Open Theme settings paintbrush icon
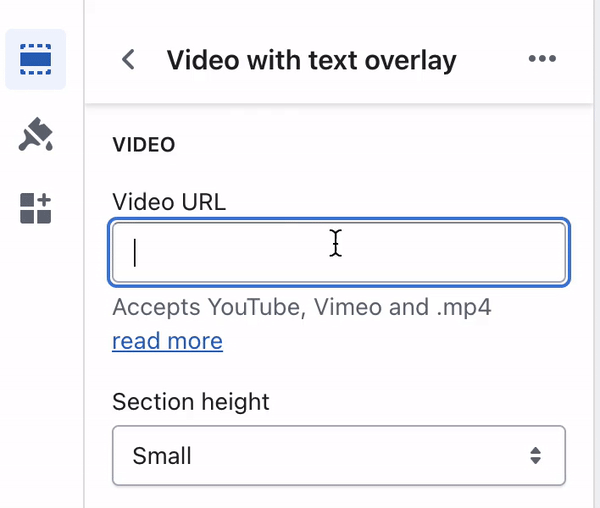This screenshot has height=508, width=600. [36, 134]
